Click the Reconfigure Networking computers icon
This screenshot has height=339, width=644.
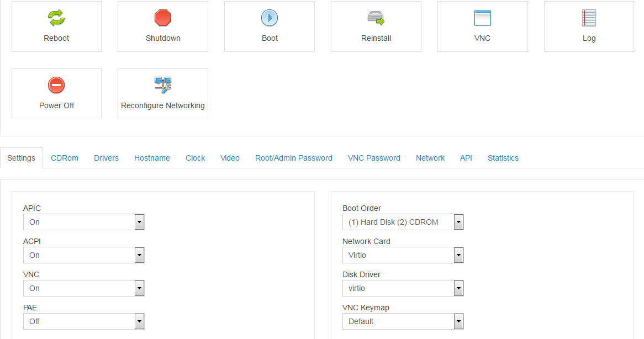(x=163, y=85)
